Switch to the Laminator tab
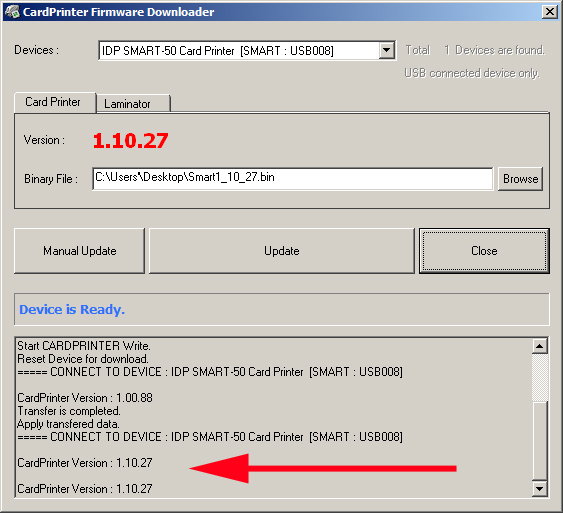The width and height of the screenshot is (563, 513). point(133,104)
